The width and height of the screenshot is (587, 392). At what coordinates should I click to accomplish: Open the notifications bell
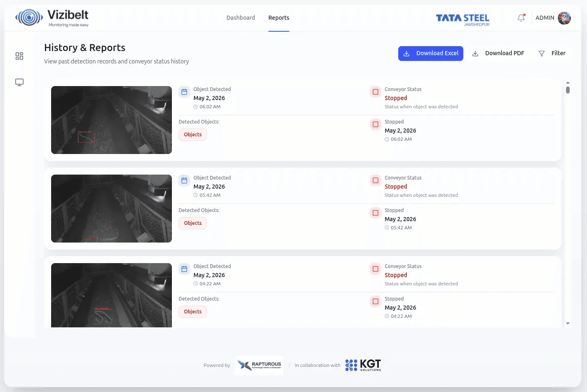[521, 18]
